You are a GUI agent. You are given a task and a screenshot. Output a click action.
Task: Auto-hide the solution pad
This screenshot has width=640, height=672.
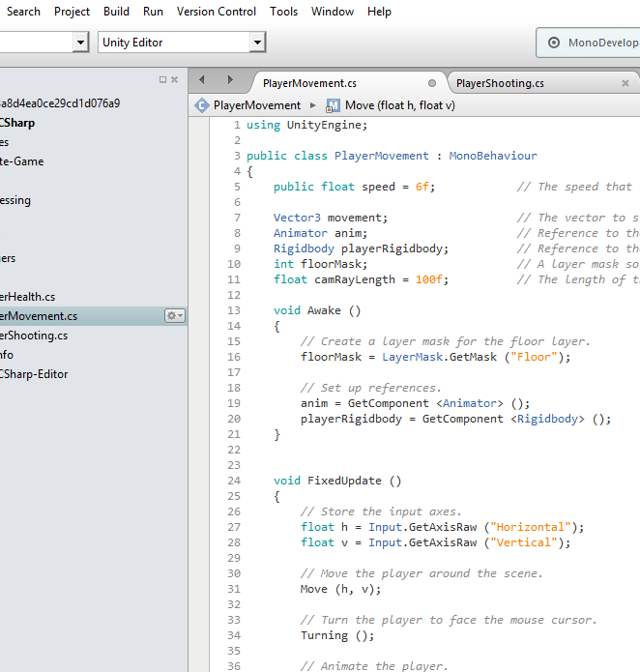coord(162,79)
